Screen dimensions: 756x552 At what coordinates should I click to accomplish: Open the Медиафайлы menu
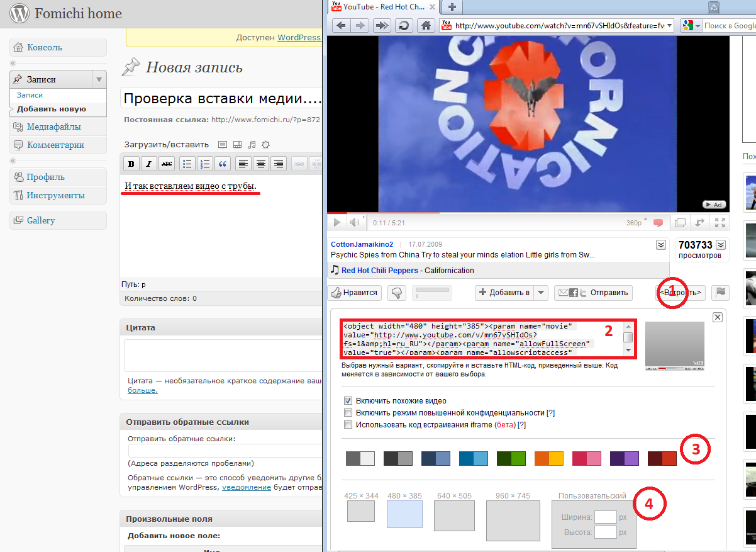point(58,127)
